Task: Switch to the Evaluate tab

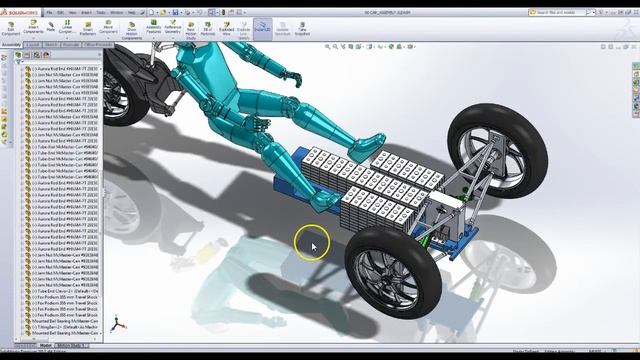Action: tap(71, 45)
